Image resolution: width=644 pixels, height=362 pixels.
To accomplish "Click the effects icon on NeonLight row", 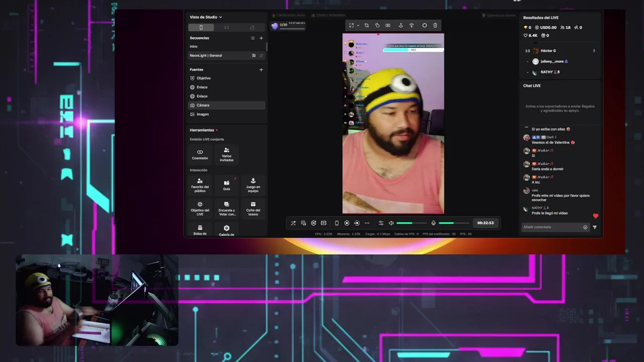I will (x=254, y=55).
